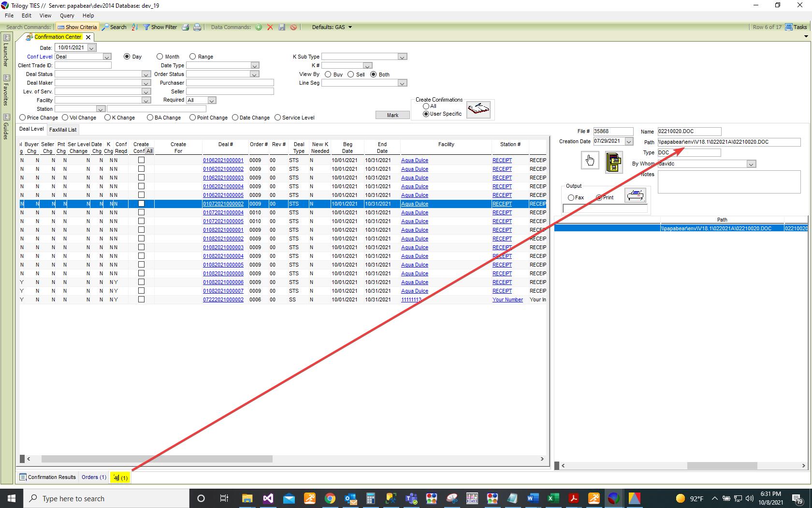The width and height of the screenshot is (812, 508).
Task: Click the filing cabinet icon
Action: coord(613,162)
